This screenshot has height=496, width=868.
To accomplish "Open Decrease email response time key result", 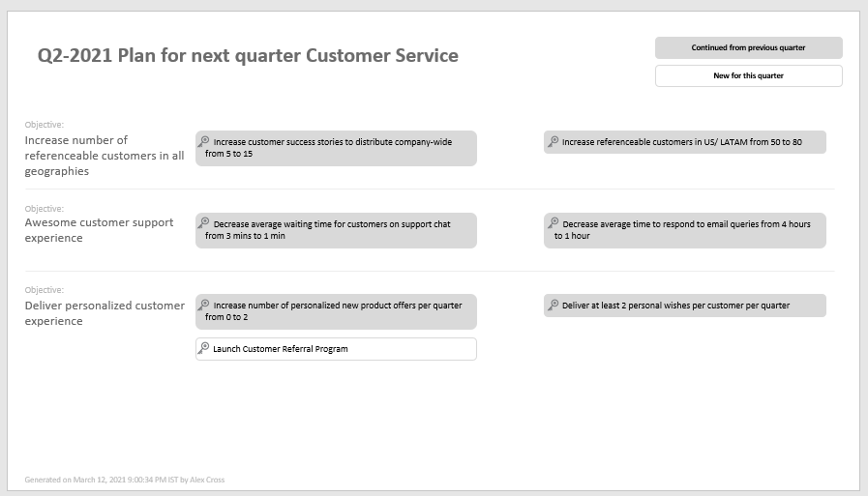I will pyautogui.click(x=685, y=230).
